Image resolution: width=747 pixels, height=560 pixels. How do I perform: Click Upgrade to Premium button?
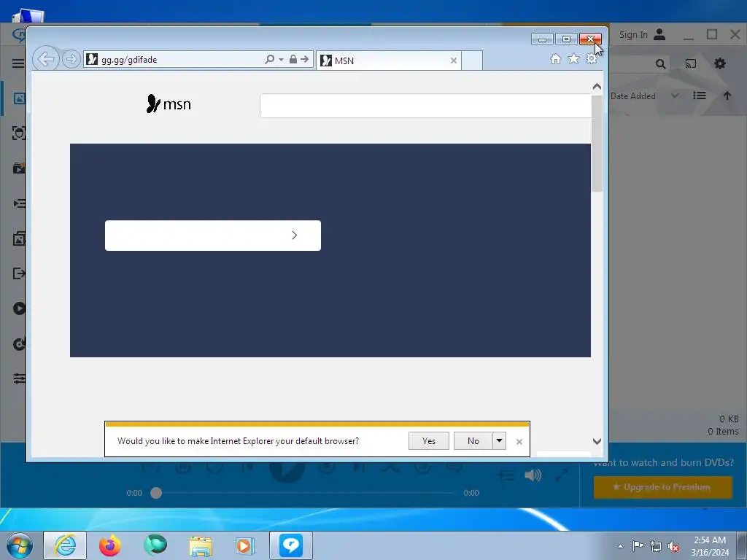(662, 487)
